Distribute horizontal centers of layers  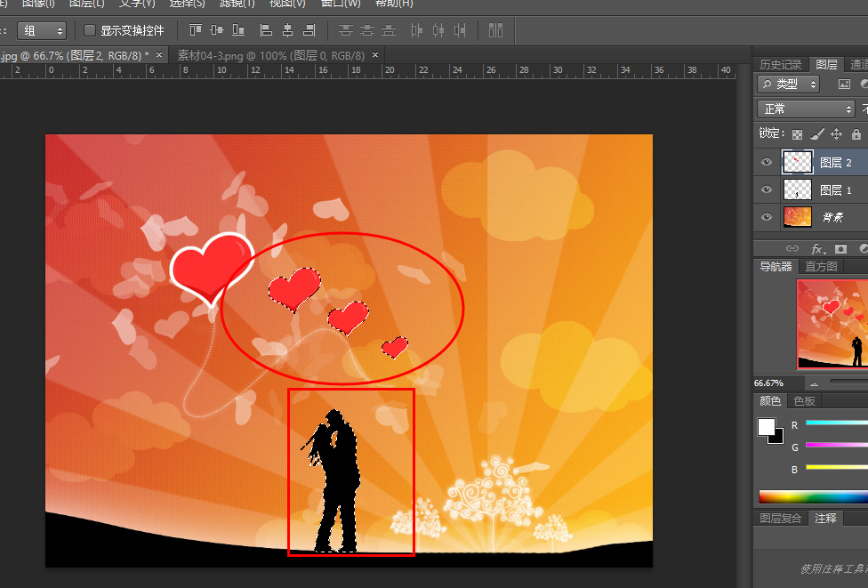tap(438, 30)
